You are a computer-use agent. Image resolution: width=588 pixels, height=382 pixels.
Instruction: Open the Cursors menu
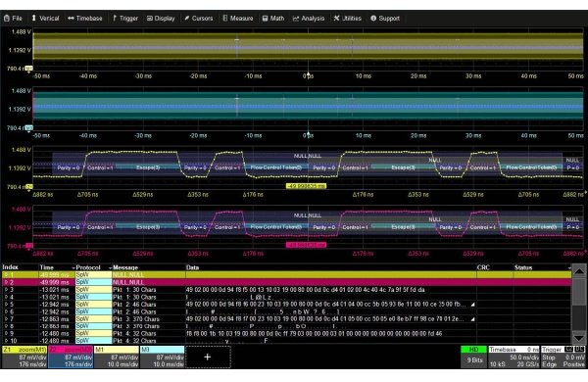(198, 18)
